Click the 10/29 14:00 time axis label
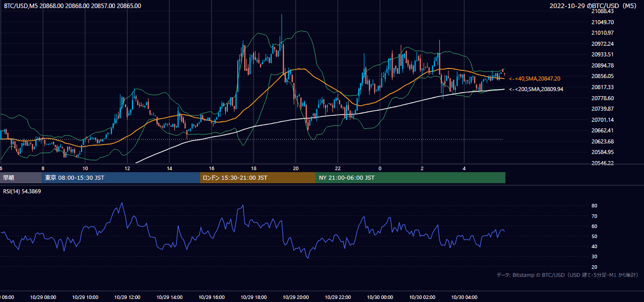Image resolution: width=644 pixels, height=302 pixels. pyautogui.click(x=169, y=298)
